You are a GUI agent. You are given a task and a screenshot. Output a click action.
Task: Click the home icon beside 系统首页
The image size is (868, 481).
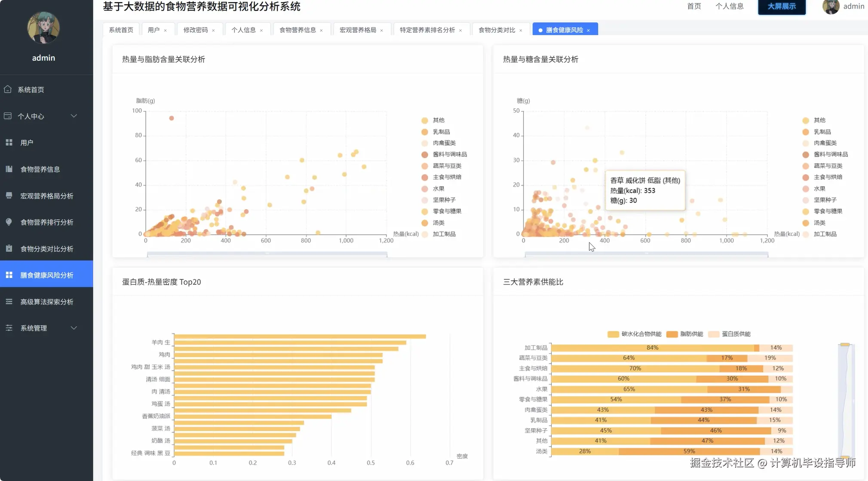pyautogui.click(x=8, y=89)
